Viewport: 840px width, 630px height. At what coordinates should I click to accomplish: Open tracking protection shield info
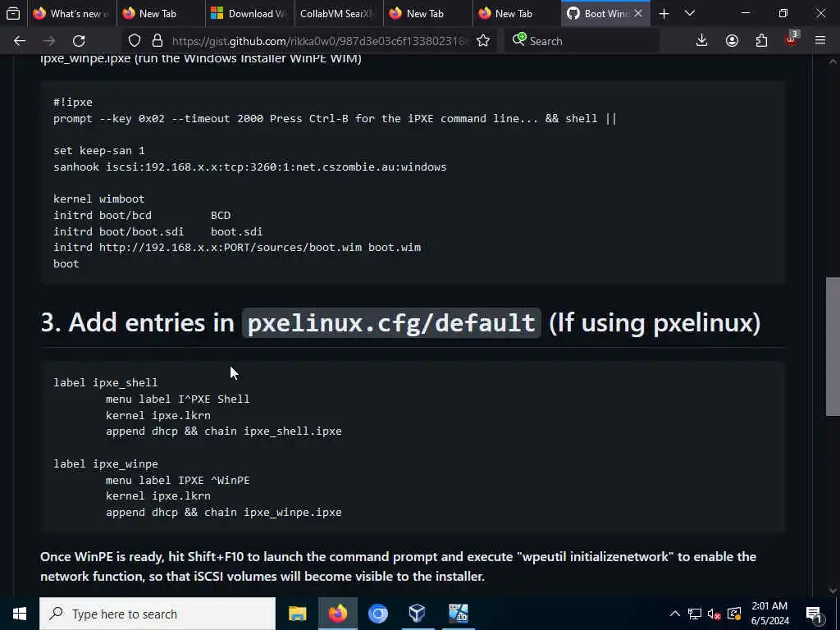tap(135, 41)
